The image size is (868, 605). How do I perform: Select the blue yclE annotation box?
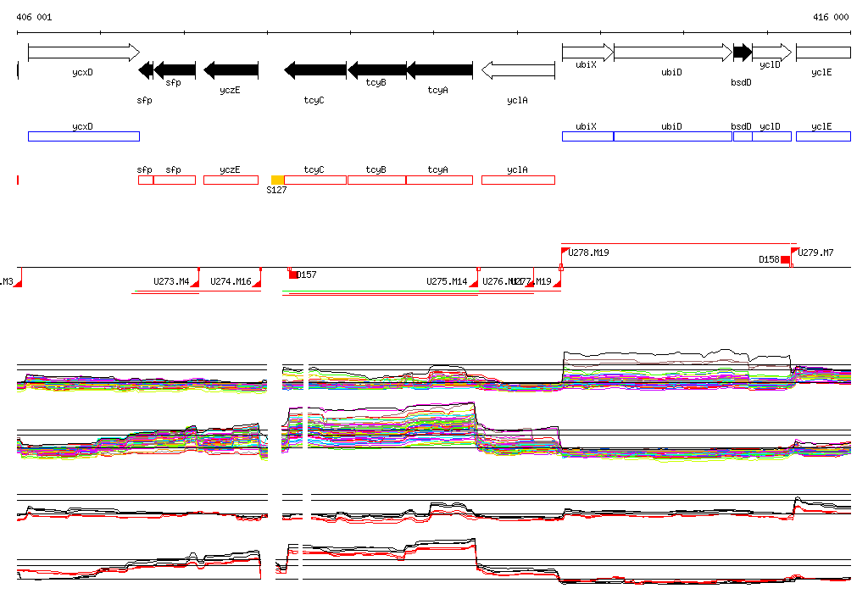[x=823, y=136]
